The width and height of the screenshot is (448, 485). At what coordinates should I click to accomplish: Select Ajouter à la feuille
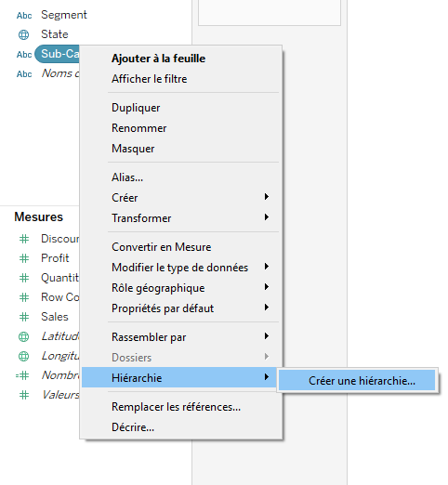point(158,59)
